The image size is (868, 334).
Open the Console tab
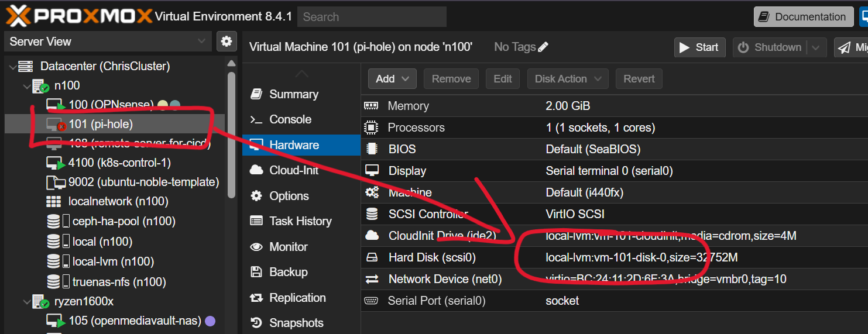[301, 119]
